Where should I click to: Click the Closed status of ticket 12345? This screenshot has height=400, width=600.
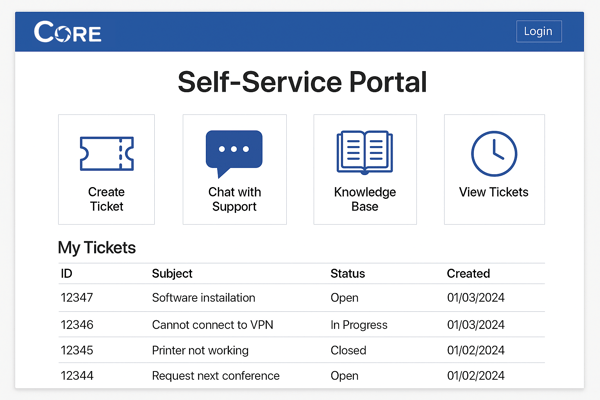coord(348,351)
